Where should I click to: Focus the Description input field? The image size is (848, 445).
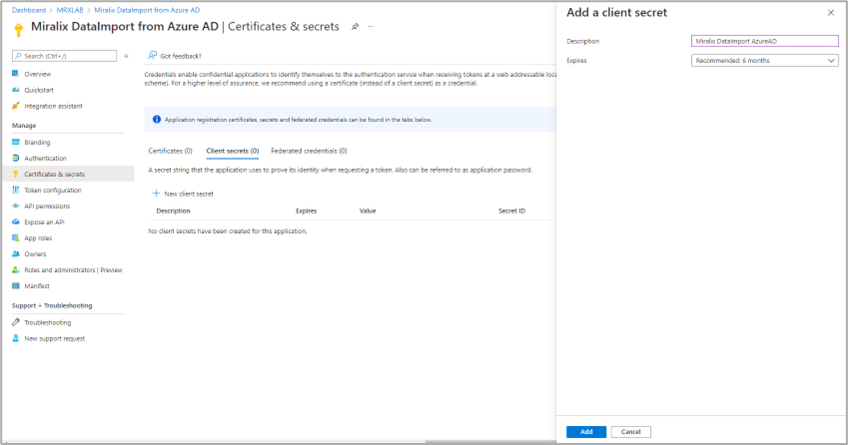(765, 41)
